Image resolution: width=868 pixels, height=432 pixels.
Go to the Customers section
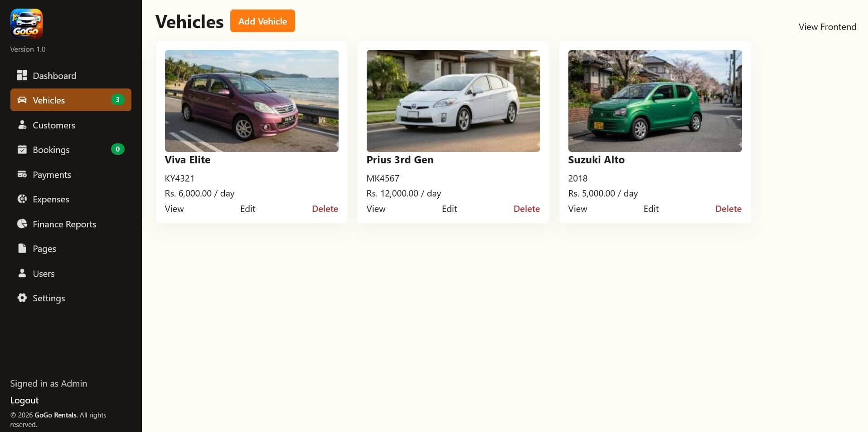(71, 125)
